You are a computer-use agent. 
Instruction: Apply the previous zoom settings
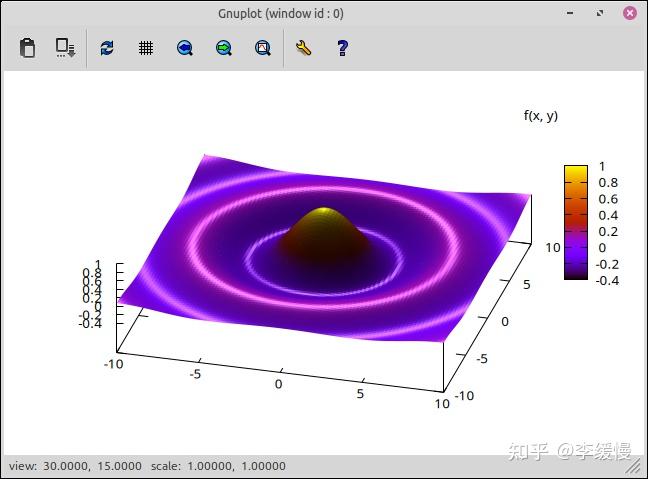pos(185,48)
